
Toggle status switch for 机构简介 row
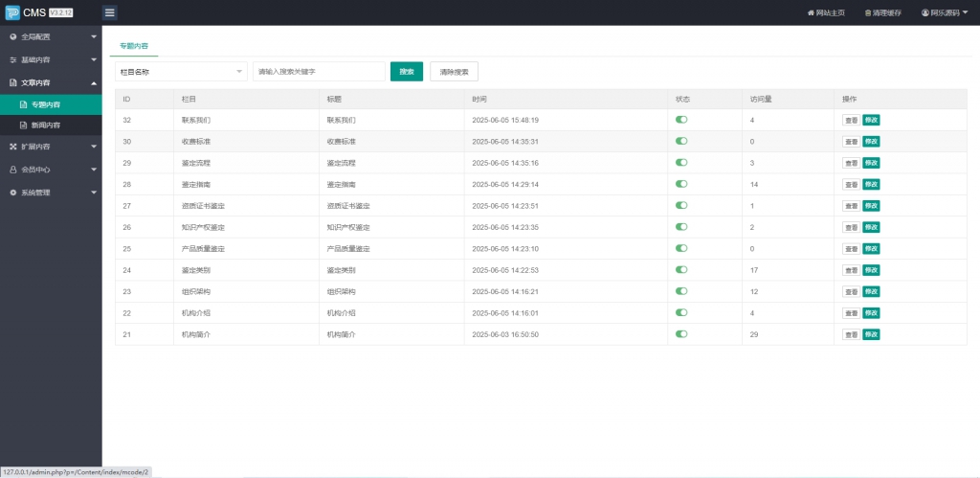click(681, 334)
